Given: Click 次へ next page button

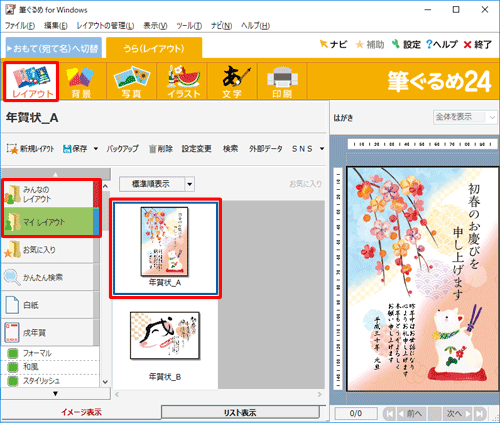Looking at the screenshot, I should click(458, 414).
